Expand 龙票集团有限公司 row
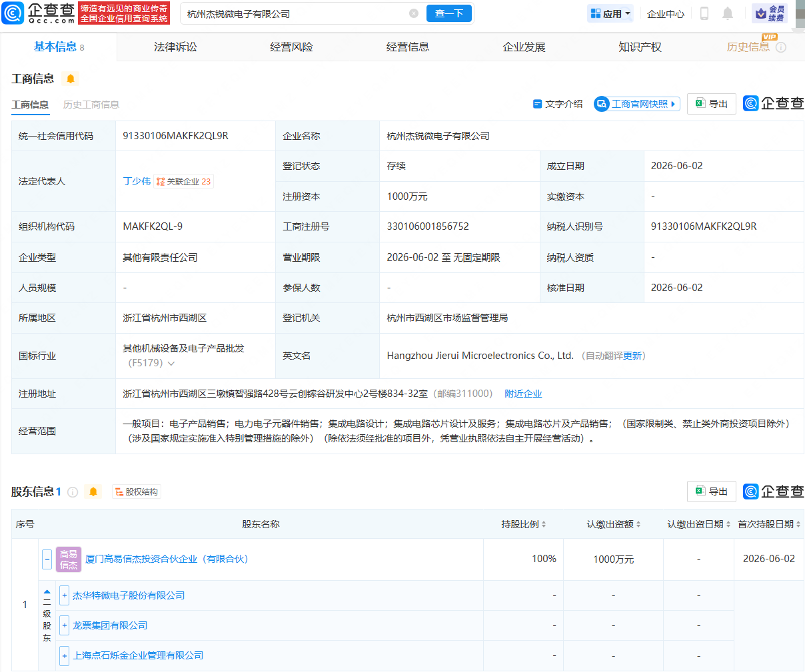805x672 pixels. pos(64,625)
